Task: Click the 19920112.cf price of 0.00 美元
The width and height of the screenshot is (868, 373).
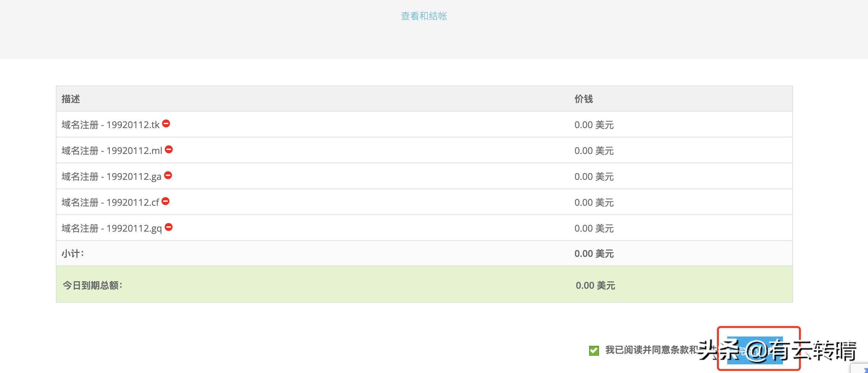Action: pyautogui.click(x=594, y=203)
